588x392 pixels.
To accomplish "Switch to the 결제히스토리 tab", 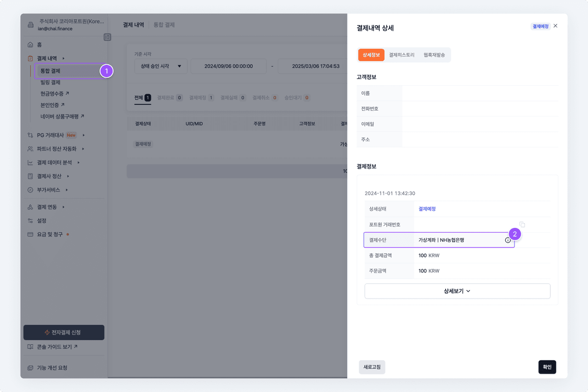I will click(401, 55).
